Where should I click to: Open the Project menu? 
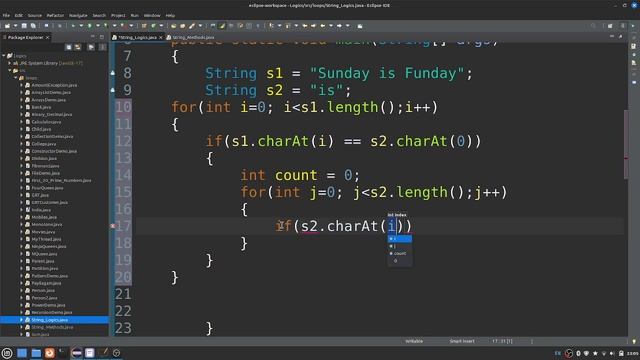pos(118,16)
